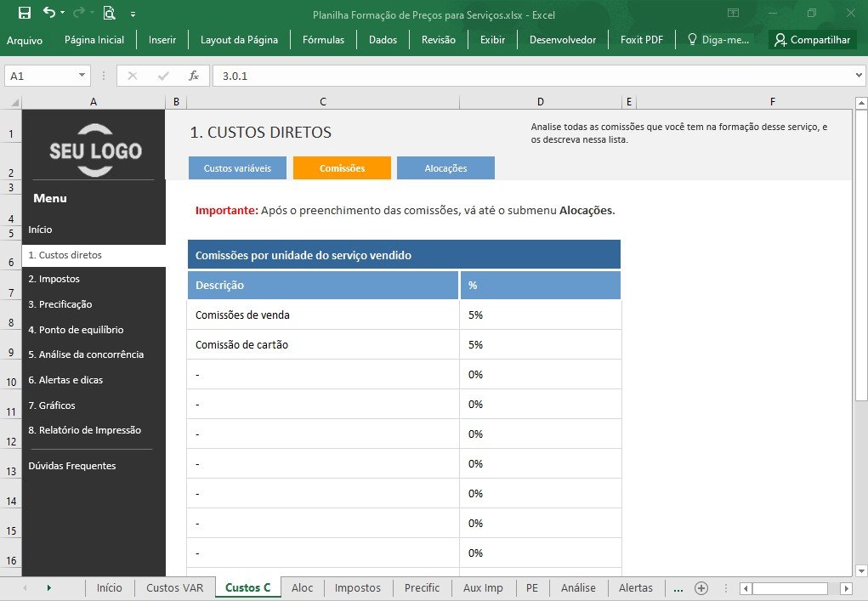
Task: Click the Print Preview icon
Action: click(x=109, y=13)
